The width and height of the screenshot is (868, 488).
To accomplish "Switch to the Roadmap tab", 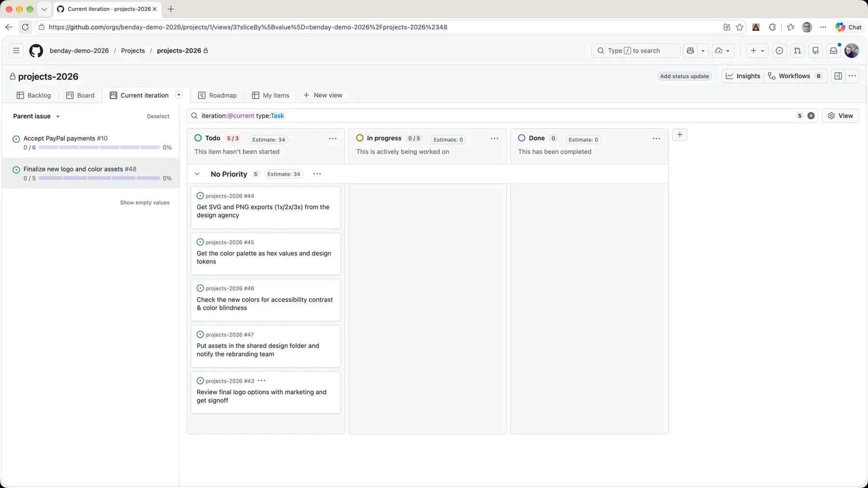I will [218, 95].
